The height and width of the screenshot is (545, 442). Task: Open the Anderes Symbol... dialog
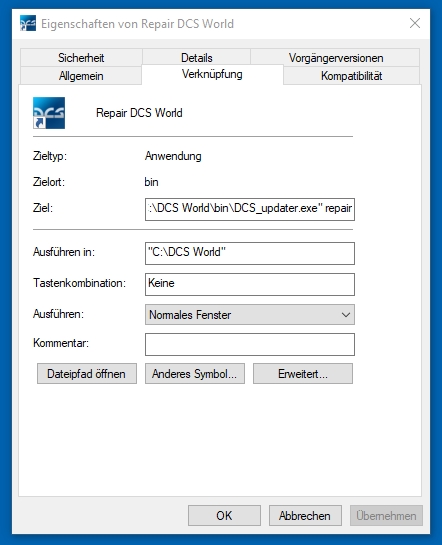[x=195, y=374]
